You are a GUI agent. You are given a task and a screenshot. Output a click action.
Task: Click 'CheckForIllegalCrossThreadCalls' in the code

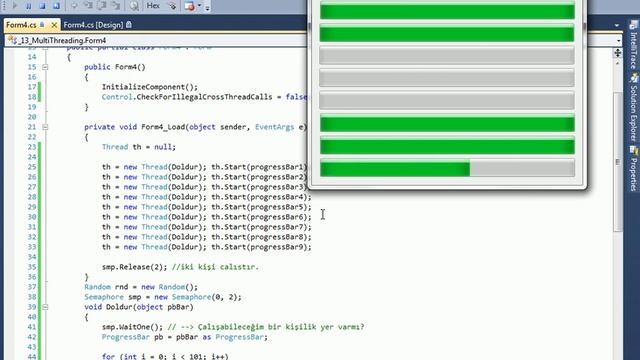pos(204,97)
